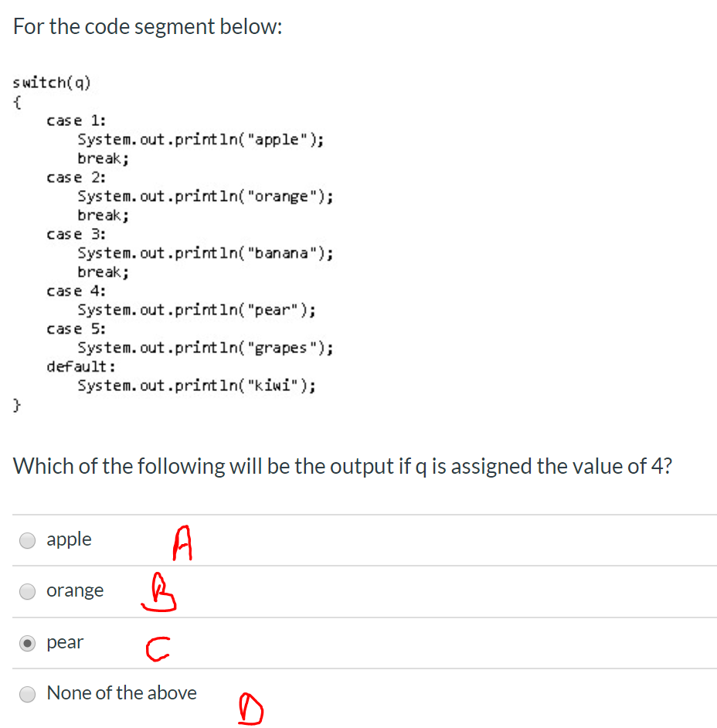Select the radio button next to orange
The width and height of the screenshot is (717, 728).
tap(27, 591)
